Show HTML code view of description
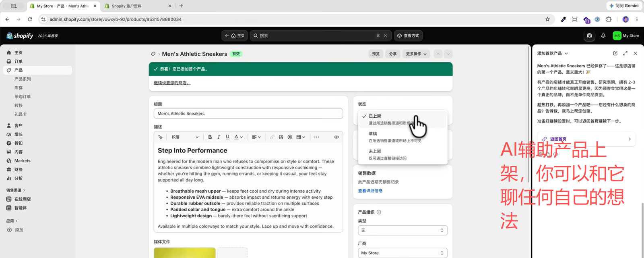Viewport: 644px width, 258px height. (336, 137)
